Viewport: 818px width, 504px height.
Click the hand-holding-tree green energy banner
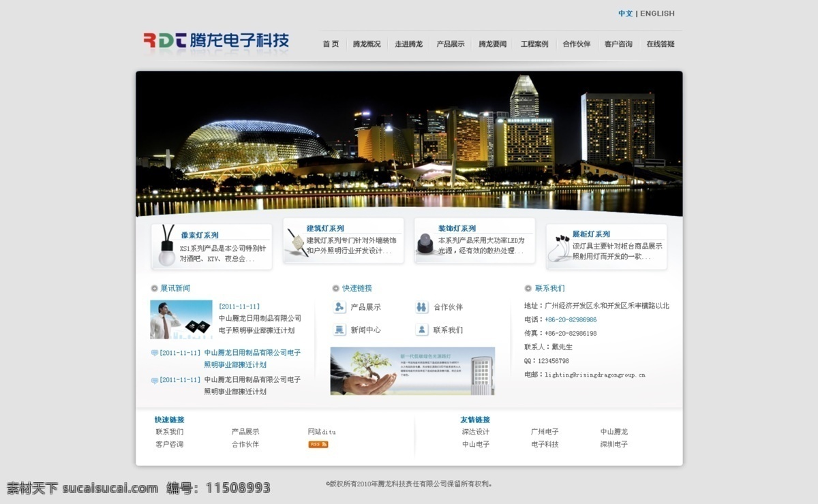412,371
